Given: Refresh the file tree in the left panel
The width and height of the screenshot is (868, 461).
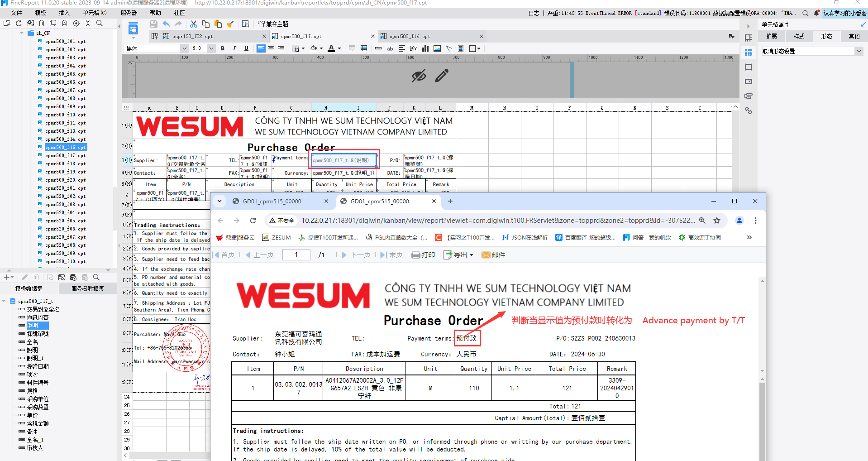Looking at the screenshot, I should pyautogui.click(x=19, y=23).
